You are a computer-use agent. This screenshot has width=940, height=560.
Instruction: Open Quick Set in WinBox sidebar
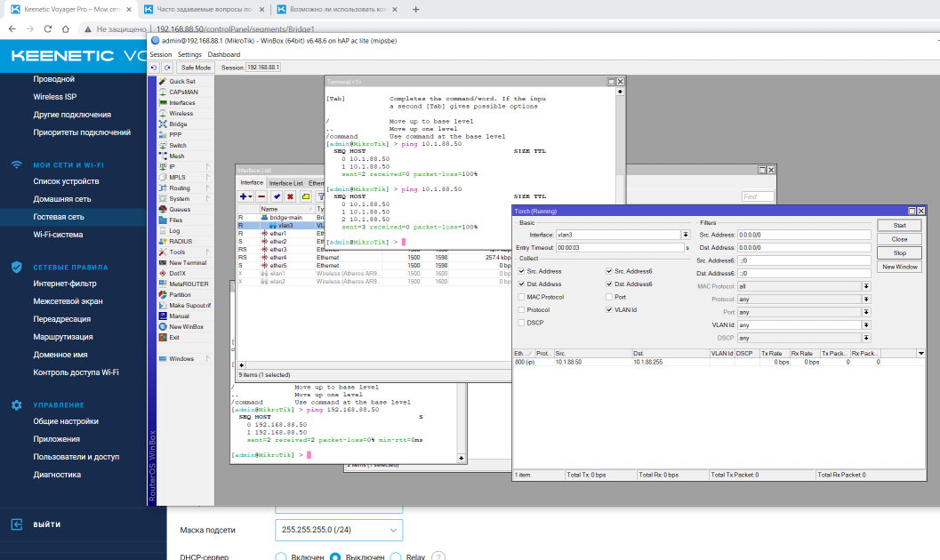point(181,82)
